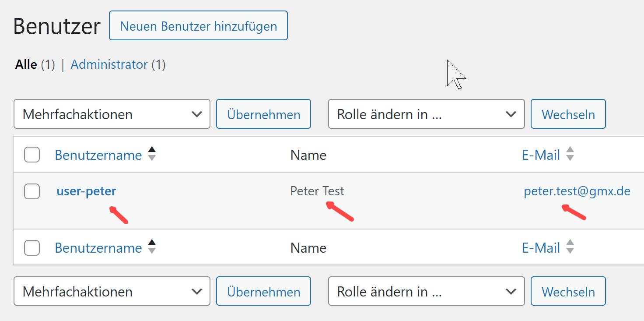
Task: Open the bottom Mehrfachaktionen dropdown
Action: tap(112, 291)
